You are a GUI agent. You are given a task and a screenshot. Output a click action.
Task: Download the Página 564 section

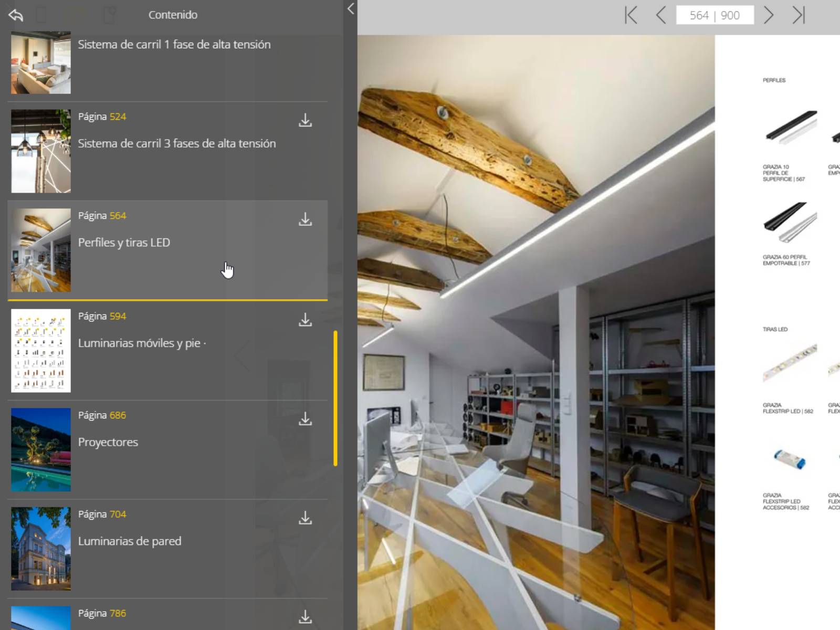click(305, 219)
